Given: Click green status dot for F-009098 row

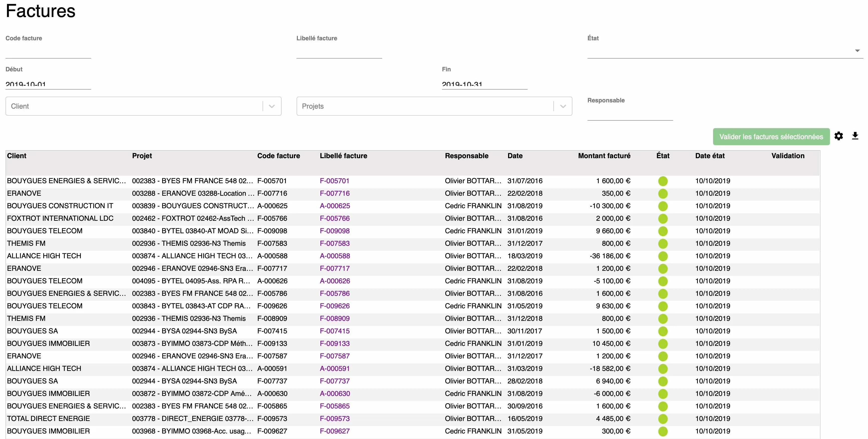Looking at the screenshot, I should click(x=663, y=231).
